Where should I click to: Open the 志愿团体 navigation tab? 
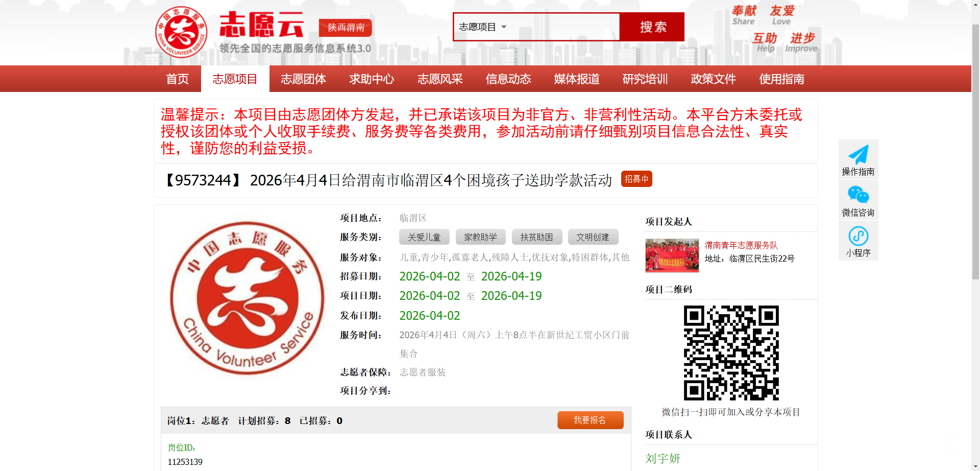click(x=303, y=79)
